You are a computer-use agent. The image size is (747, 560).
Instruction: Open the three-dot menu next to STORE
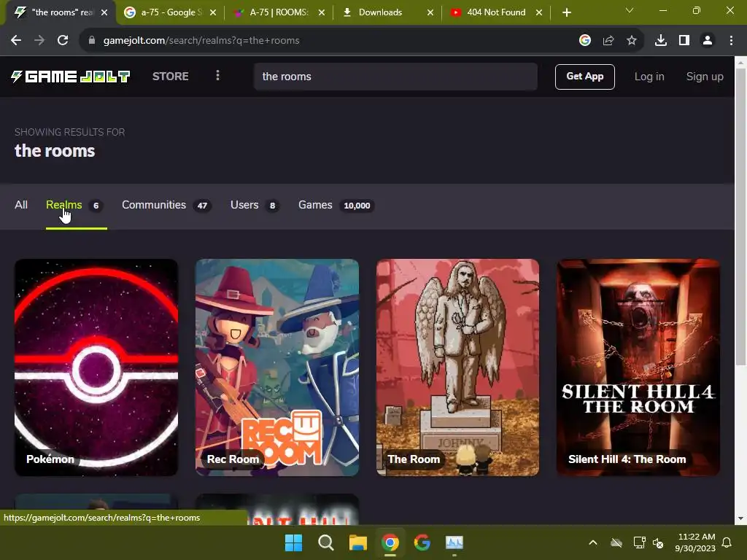[217, 76]
